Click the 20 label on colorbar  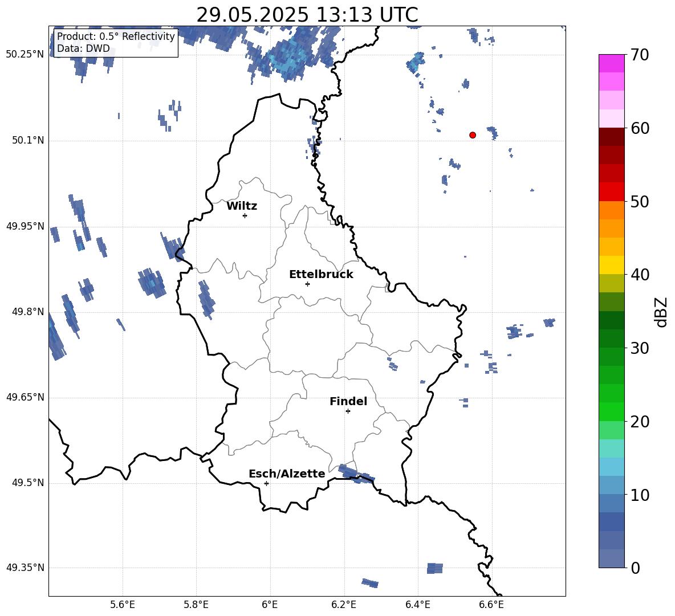pos(640,422)
